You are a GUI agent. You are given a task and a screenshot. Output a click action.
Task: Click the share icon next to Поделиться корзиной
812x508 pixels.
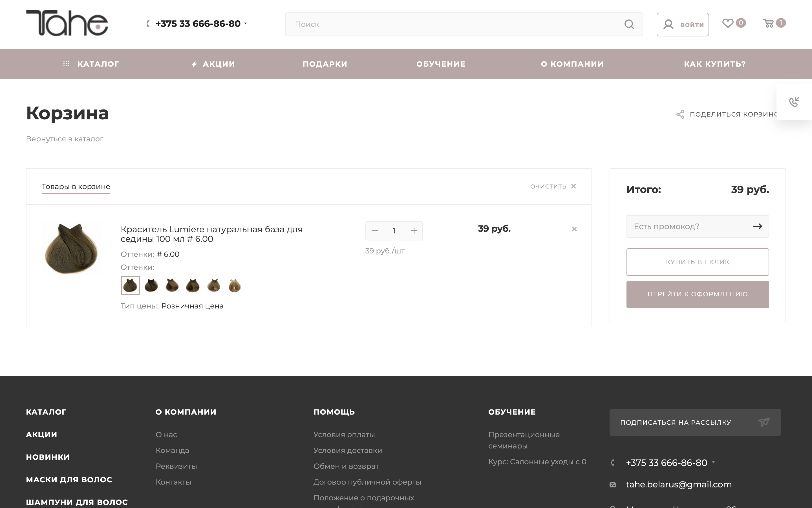click(x=680, y=114)
